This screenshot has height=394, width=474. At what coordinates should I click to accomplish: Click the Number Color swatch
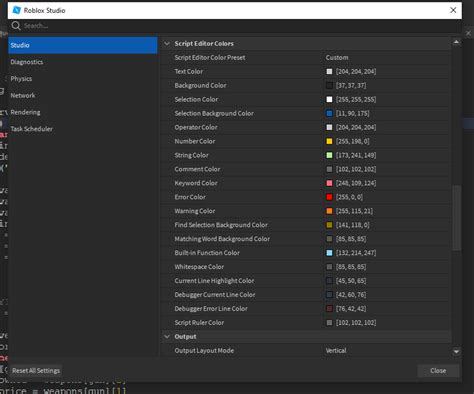point(329,141)
